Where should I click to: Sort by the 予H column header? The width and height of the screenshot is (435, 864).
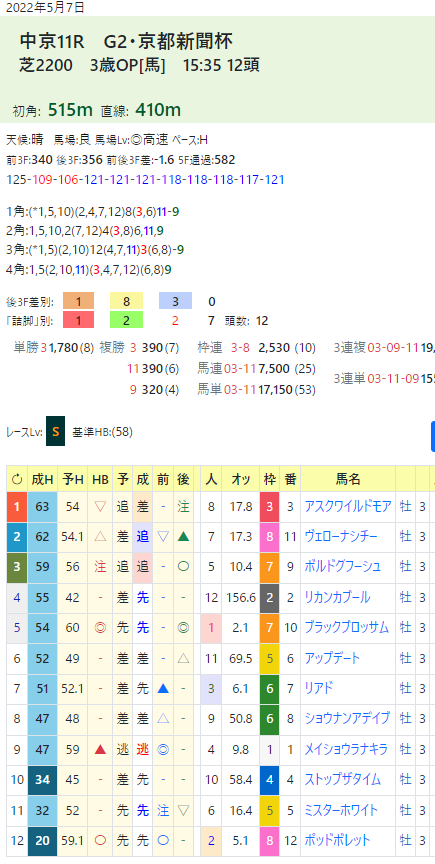[72, 479]
